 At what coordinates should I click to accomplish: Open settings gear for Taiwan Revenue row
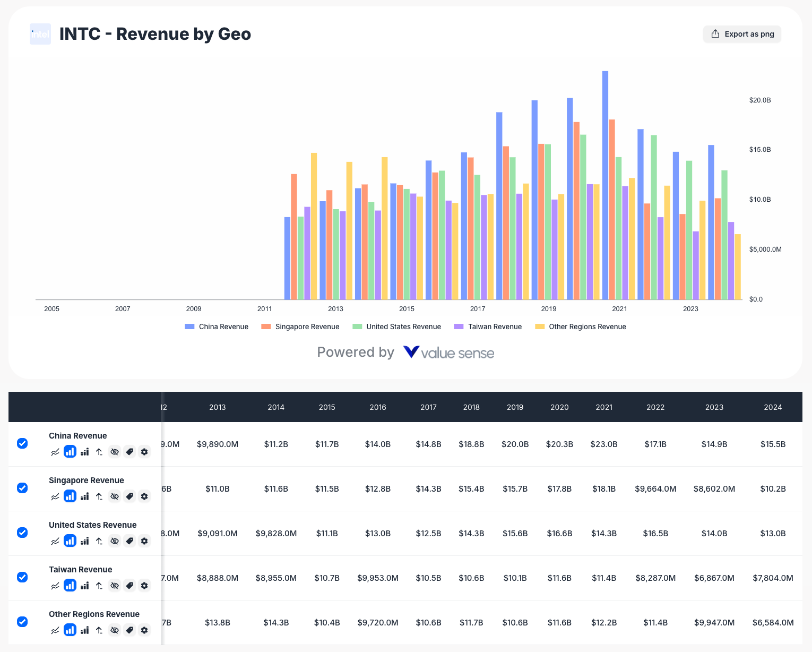(x=144, y=585)
